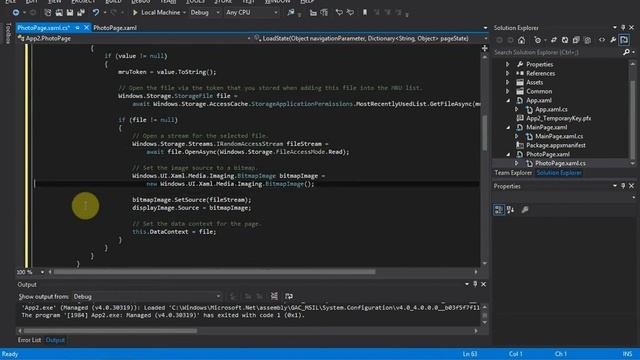The image size is (640, 360).
Task: Switch to the Error List tab
Action: pyautogui.click(x=29, y=340)
